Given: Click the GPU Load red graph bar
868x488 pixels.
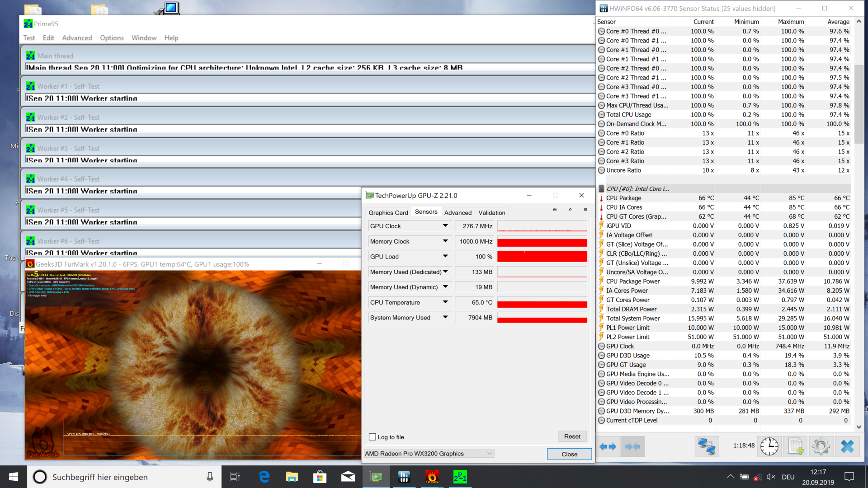Looking at the screenshot, I should tap(542, 257).
